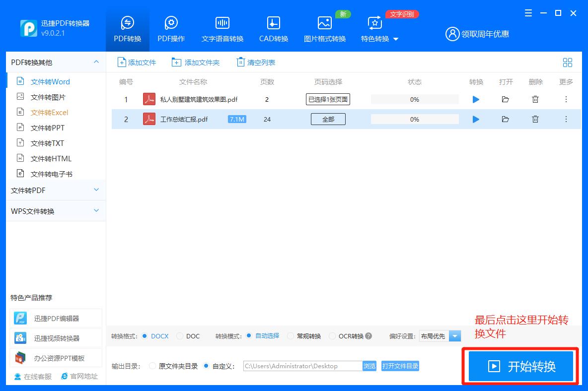Image resolution: width=588 pixels, height=391 pixels.
Task: Select the 文字语音转换 tool
Action: (222, 27)
